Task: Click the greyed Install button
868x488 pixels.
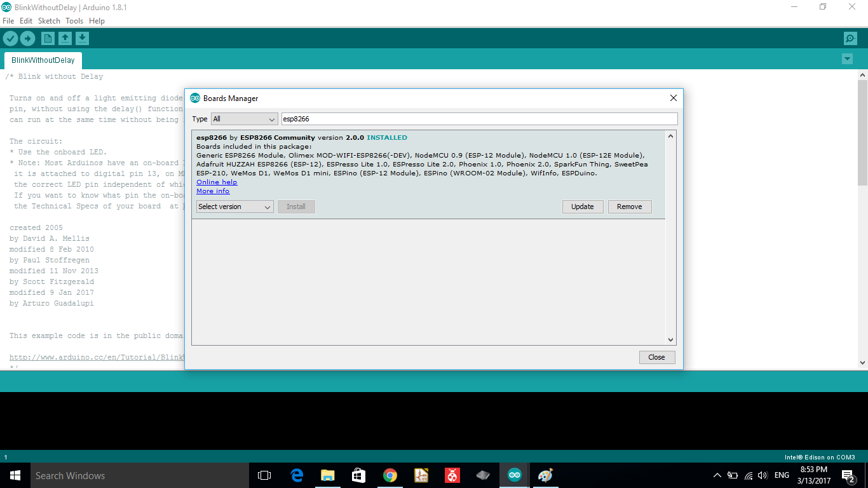Action: (x=296, y=207)
